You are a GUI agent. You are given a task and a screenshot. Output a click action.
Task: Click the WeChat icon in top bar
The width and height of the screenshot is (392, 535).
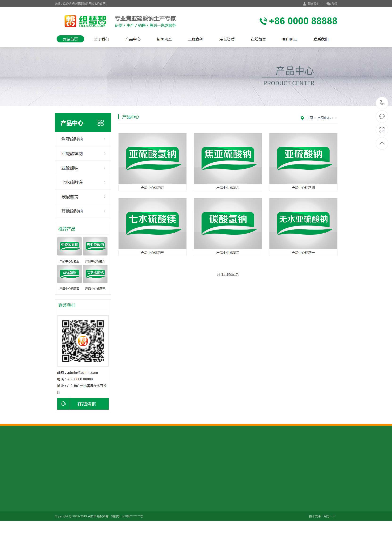[328, 4]
